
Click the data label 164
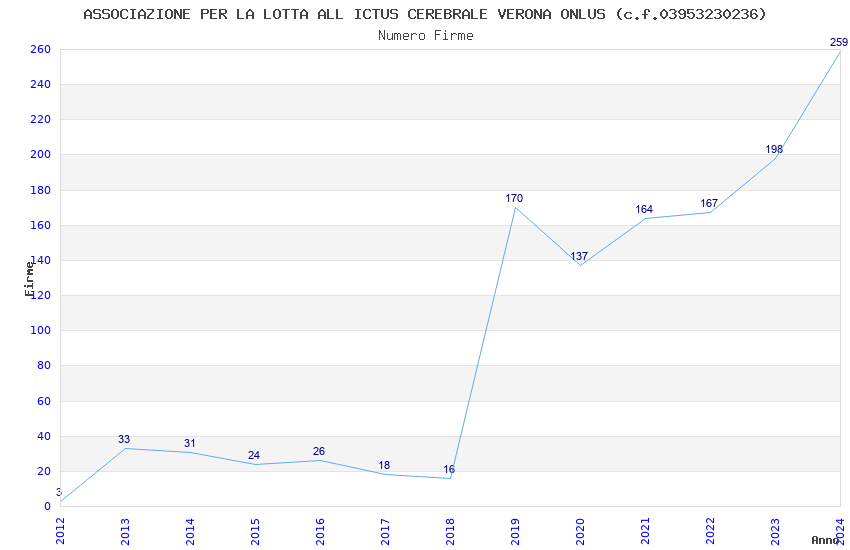[643, 209]
